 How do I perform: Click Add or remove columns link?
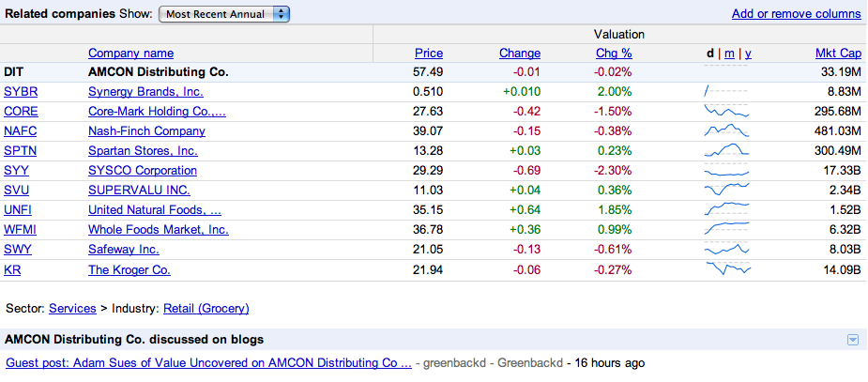tap(796, 14)
